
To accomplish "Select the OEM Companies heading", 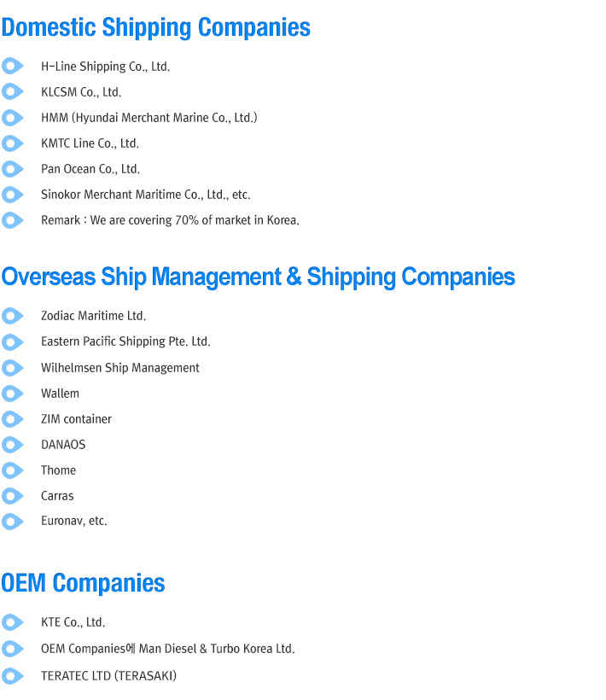I will [83, 583].
